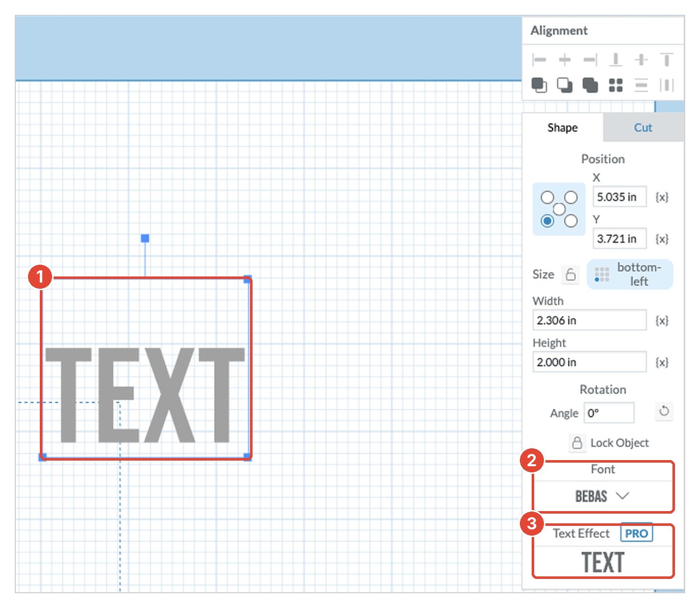Align objects to the right edge
Screen dimensions: 700x608
[x=590, y=60]
